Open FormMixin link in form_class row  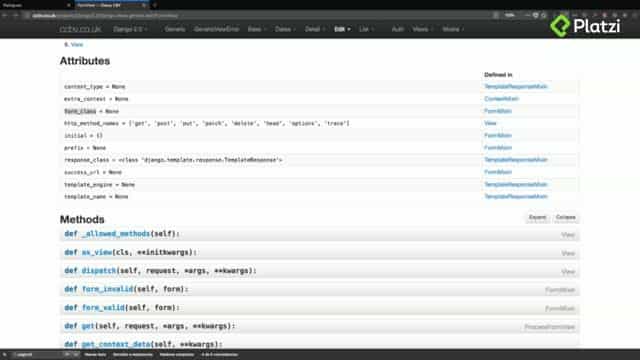click(498, 111)
